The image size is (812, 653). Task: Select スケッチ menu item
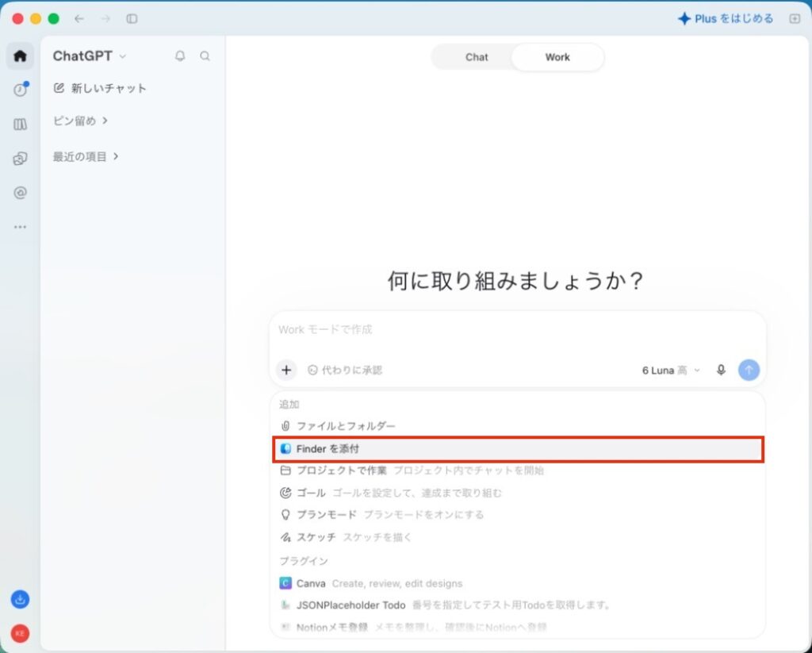518,537
